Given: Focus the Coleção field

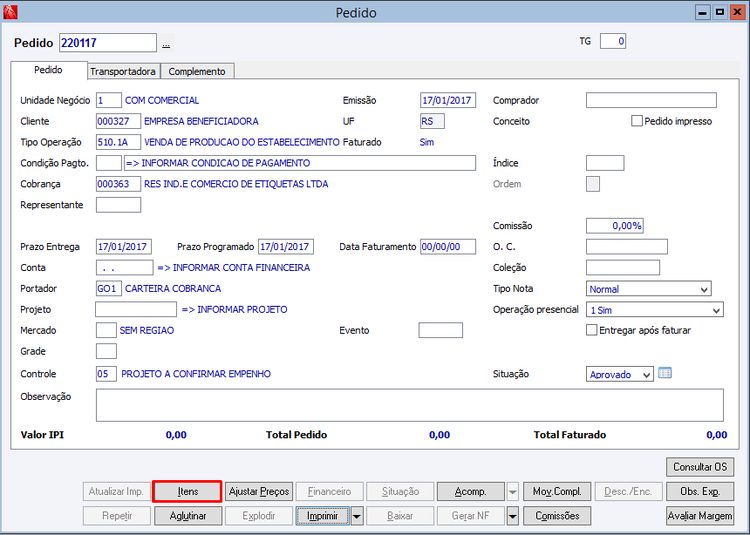Looking at the screenshot, I should coord(623,268).
